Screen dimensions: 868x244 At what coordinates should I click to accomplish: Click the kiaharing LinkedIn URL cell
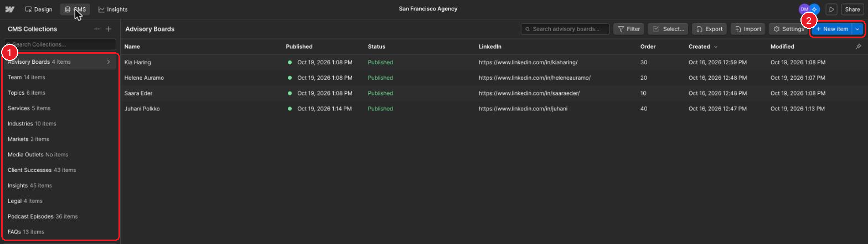point(528,63)
